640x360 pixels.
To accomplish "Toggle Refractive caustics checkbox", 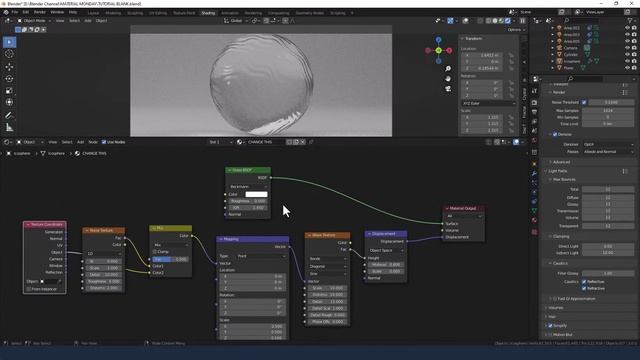I will pyautogui.click(x=584, y=288).
